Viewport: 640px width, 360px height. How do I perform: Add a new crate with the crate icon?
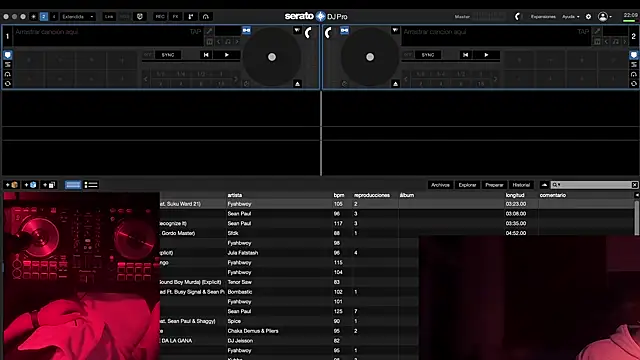coord(11,185)
